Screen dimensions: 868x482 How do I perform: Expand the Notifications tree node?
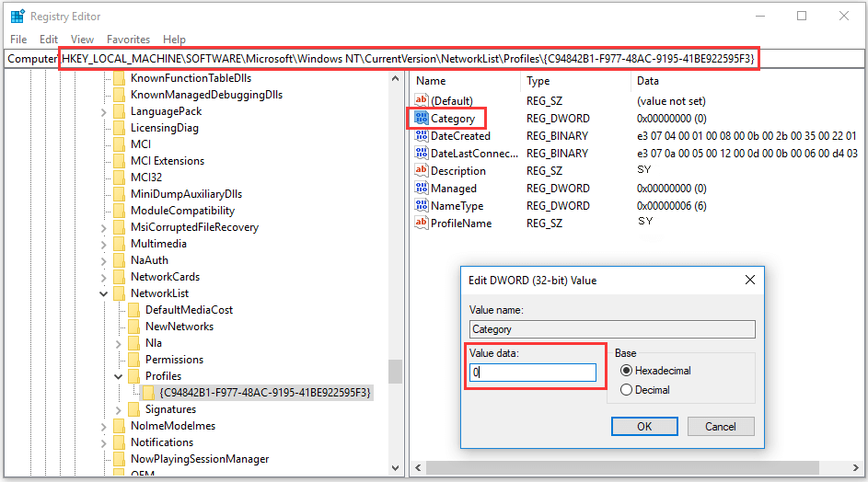click(x=103, y=443)
